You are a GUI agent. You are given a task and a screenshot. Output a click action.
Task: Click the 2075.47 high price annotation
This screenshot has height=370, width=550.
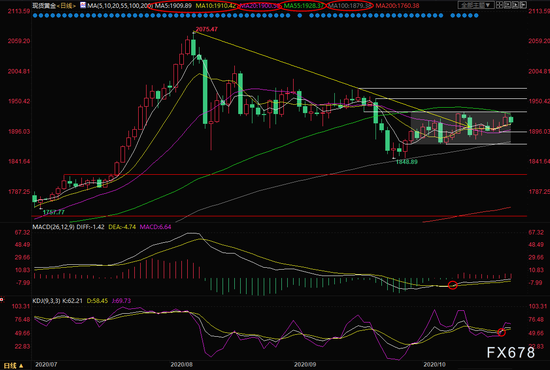click(207, 29)
